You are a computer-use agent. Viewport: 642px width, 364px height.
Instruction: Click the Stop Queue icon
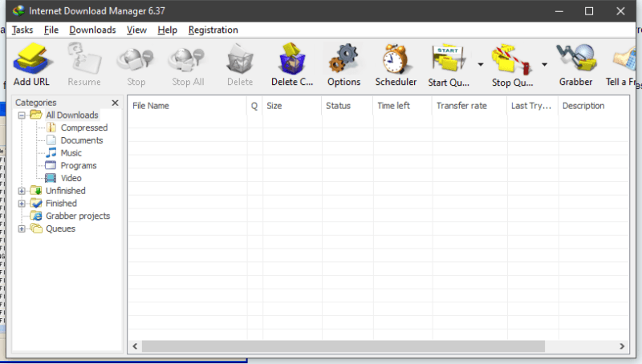[x=512, y=61]
